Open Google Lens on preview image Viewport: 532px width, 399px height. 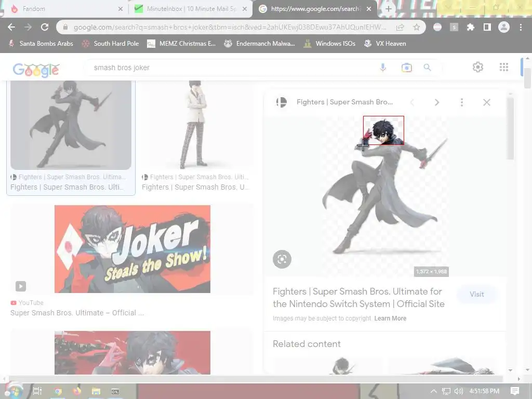point(282,259)
